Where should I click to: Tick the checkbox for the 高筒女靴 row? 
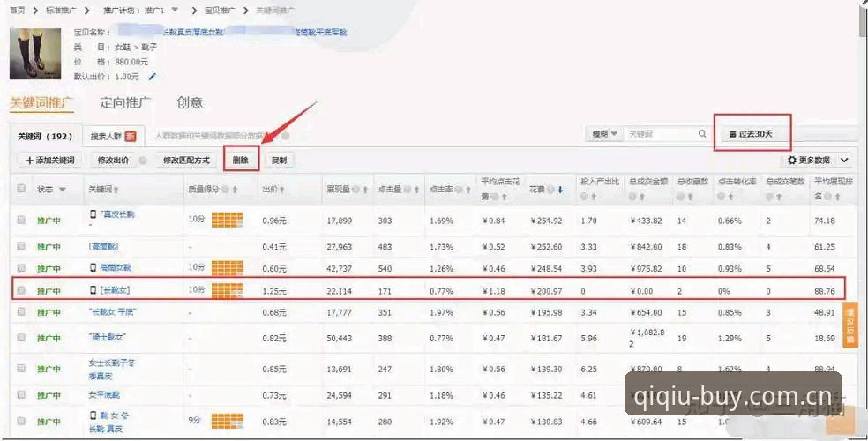pos(21,268)
